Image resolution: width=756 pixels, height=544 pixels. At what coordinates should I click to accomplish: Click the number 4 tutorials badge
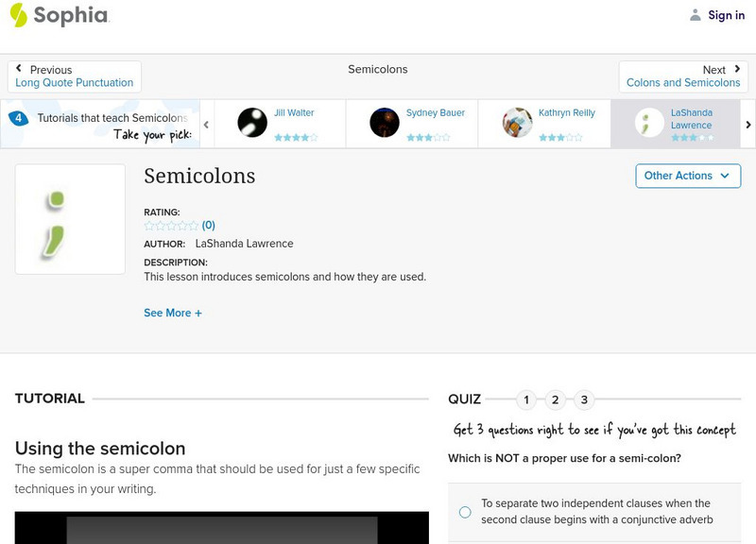[x=18, y=119]
